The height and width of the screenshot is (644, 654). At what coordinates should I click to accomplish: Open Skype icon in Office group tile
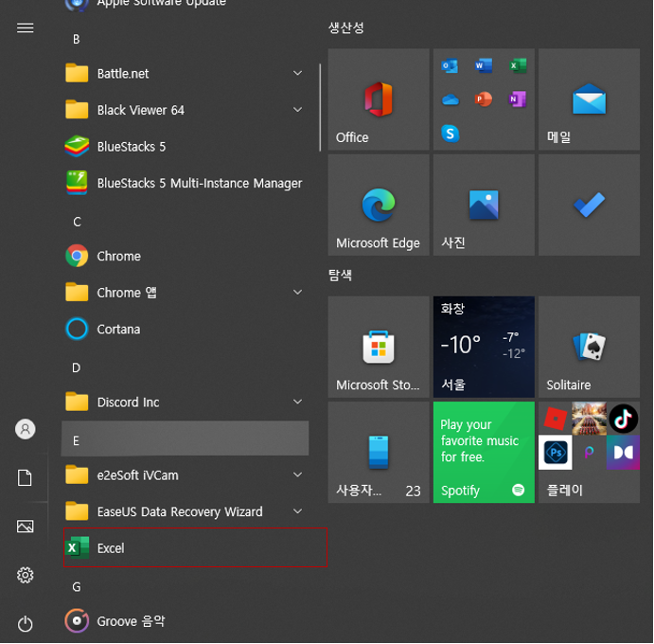click(x=450, y=134)
